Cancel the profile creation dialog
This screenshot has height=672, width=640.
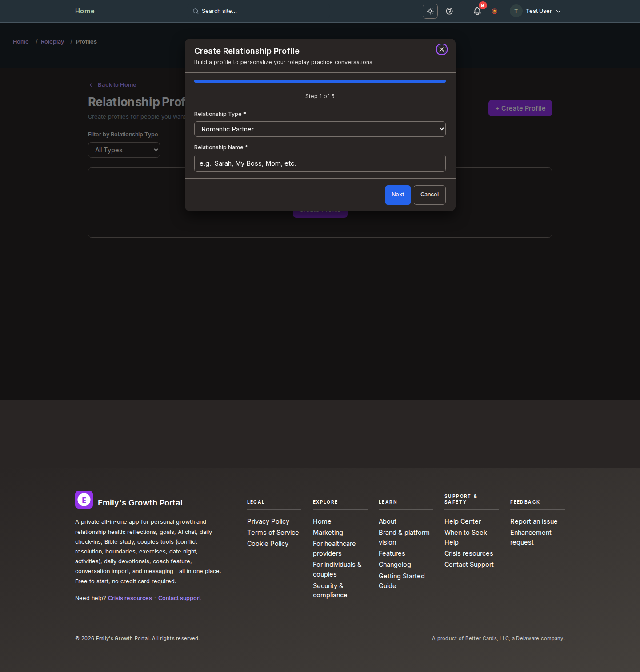[x=429, y=195]
